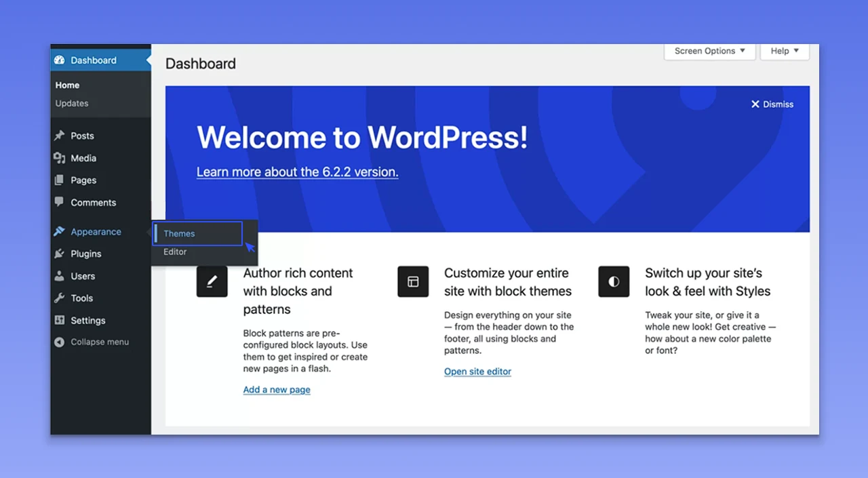Open the Users menu label
The width and height of the screenshot is (868, 478).
coord(83,276)
